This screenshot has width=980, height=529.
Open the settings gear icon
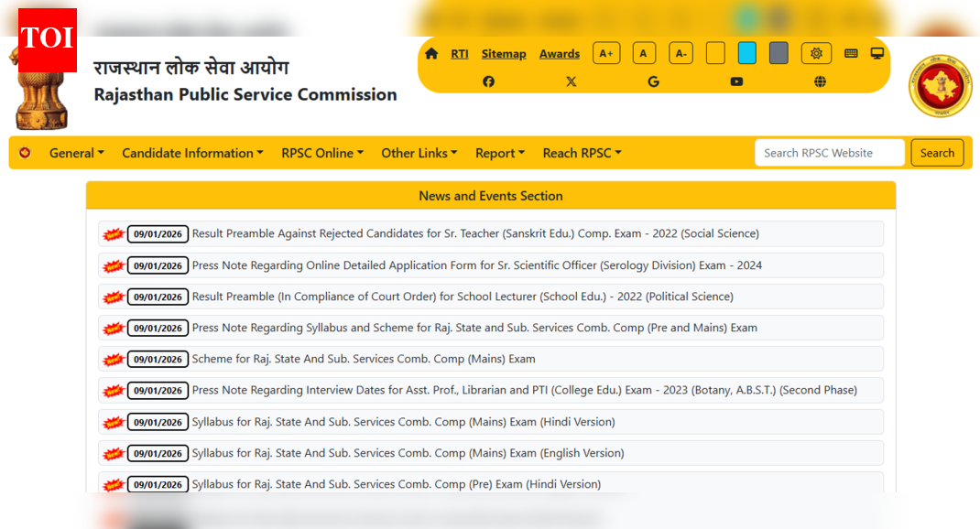(x=816, y=53)
